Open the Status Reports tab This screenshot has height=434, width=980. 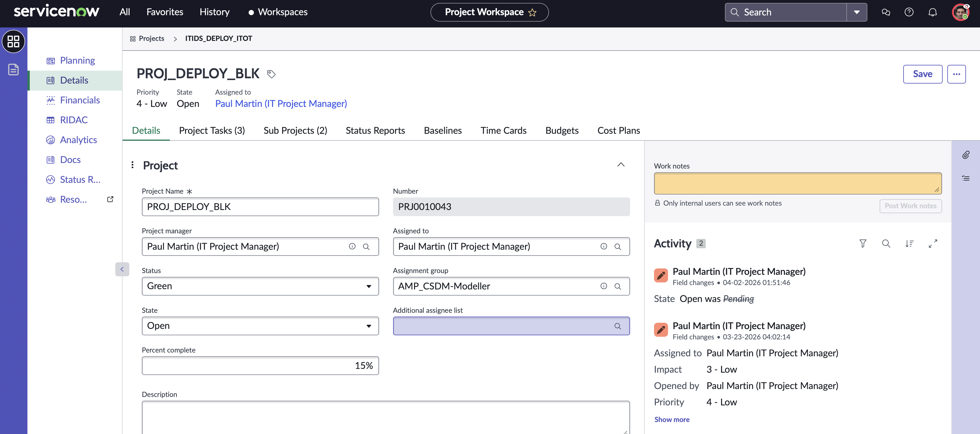(375, 131)
